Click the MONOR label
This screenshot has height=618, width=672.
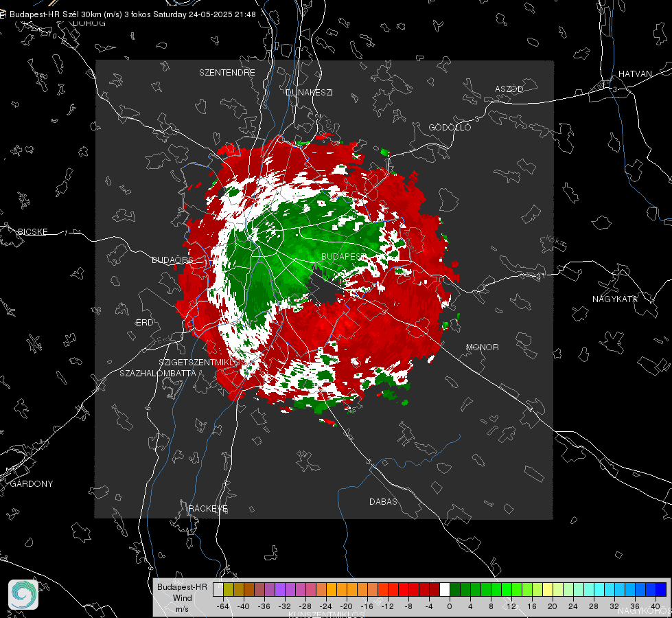pyautogui.click(x=482, y=347)
